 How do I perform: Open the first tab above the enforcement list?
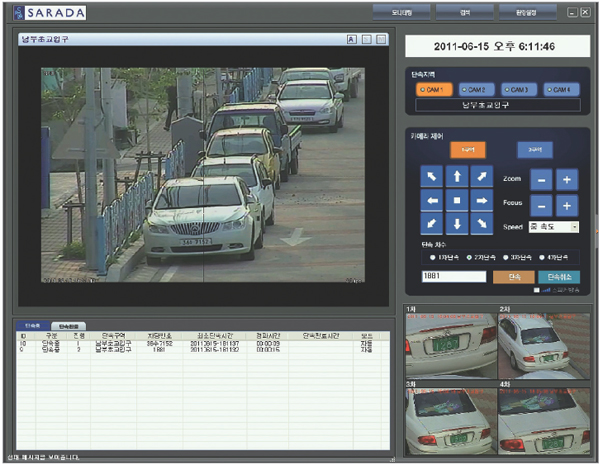33,325
